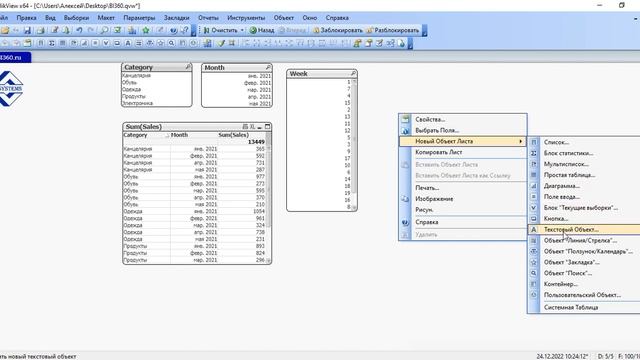Image resolution: width=640 pixels, height=360 pixels.
Task: Select Контейнер... in the submenu
Action: click(x=584, y=284)
